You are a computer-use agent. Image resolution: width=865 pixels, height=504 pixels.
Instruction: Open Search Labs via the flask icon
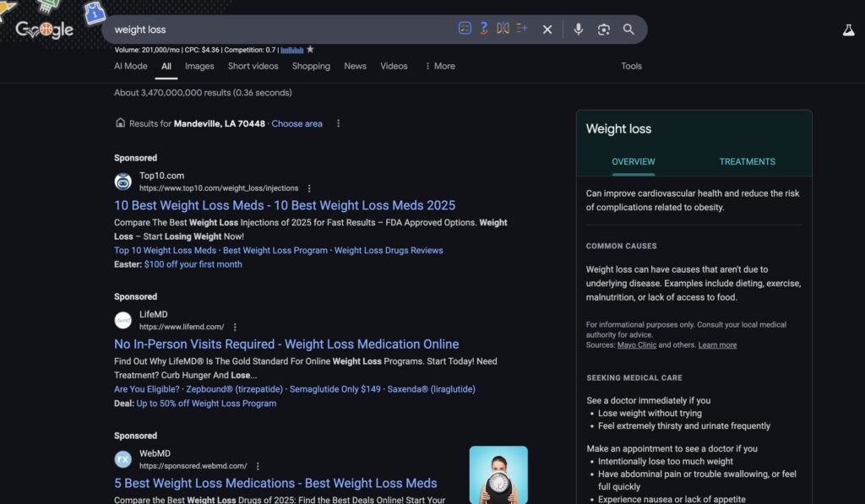(x=847, y=29)
